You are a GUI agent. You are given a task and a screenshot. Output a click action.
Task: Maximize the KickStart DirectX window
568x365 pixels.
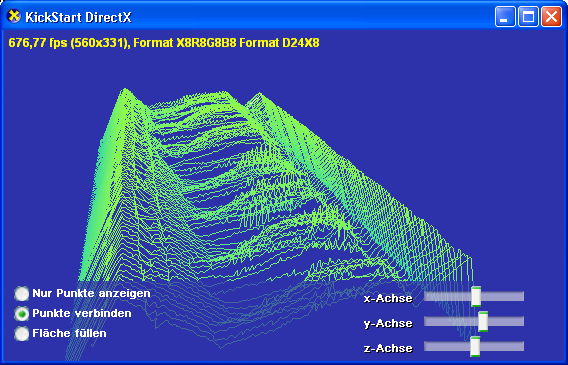[x=528, y=17]
